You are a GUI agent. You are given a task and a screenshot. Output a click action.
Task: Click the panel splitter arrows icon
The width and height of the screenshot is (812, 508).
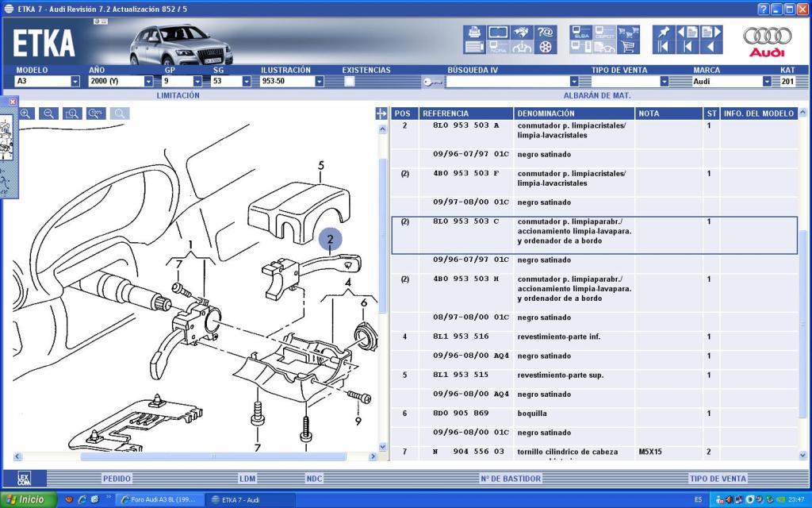[381, 114]
